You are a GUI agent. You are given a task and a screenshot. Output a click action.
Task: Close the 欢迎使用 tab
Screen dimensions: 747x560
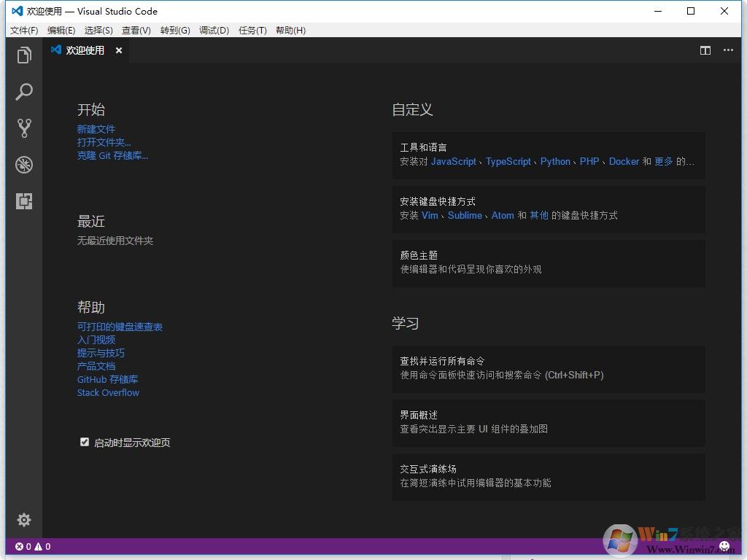pos(119,50)
